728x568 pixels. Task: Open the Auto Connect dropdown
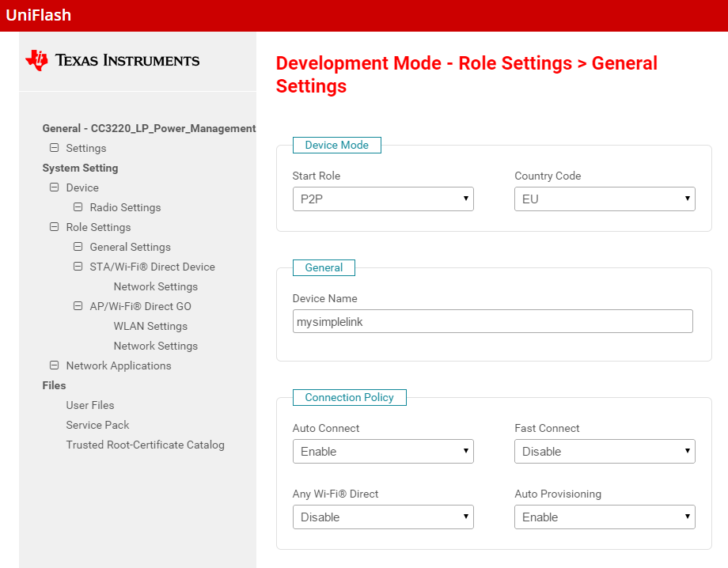point(383,452)
